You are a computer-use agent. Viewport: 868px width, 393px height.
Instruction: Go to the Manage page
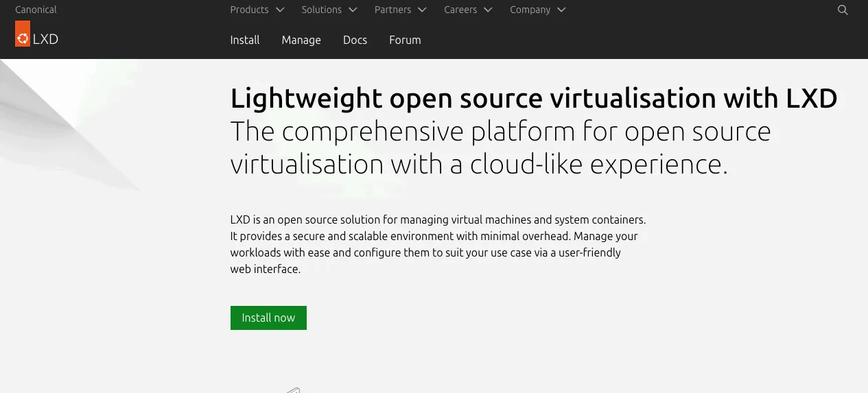(301, 40)
